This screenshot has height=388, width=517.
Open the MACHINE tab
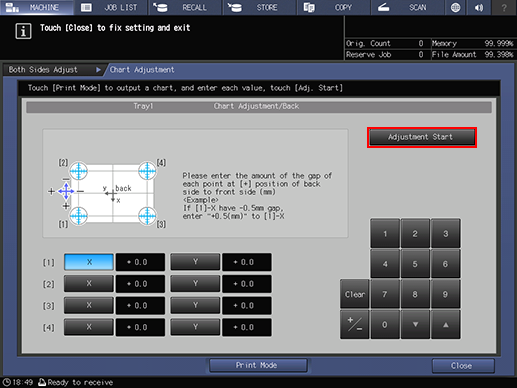coord(37,7)
